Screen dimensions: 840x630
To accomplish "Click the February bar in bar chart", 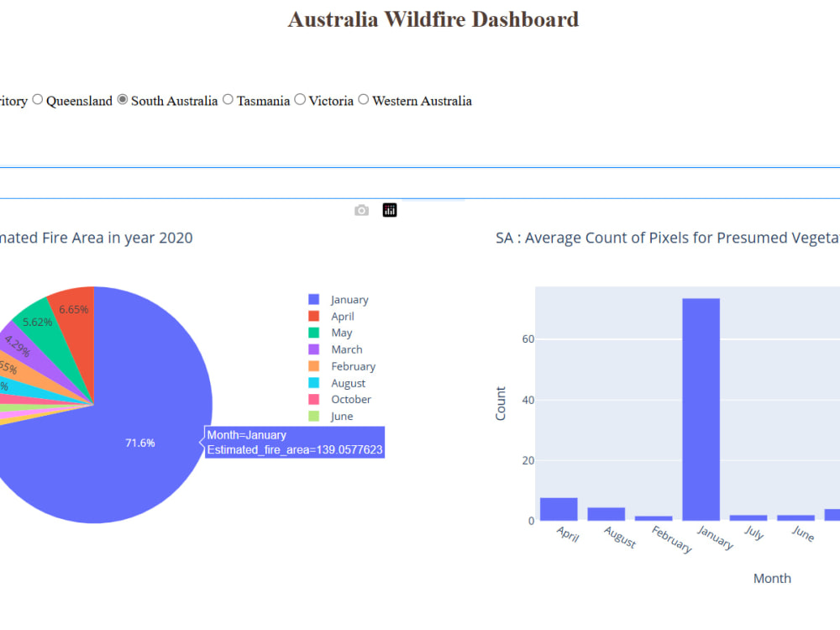I will pyautogui.click(x=654, y=518).
